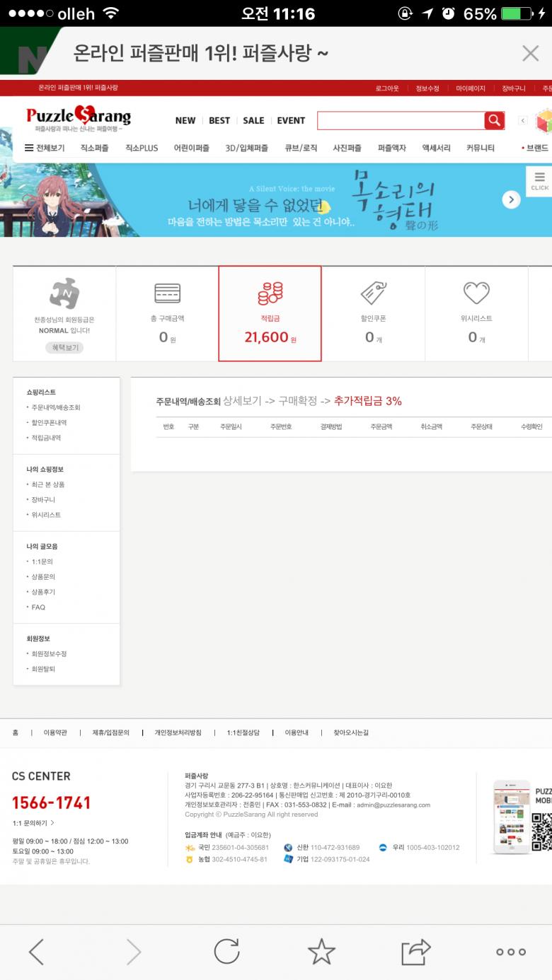Viewport: 552px width, 980px height.
Task: Click the search input field
Action: (x=400, y=120)
